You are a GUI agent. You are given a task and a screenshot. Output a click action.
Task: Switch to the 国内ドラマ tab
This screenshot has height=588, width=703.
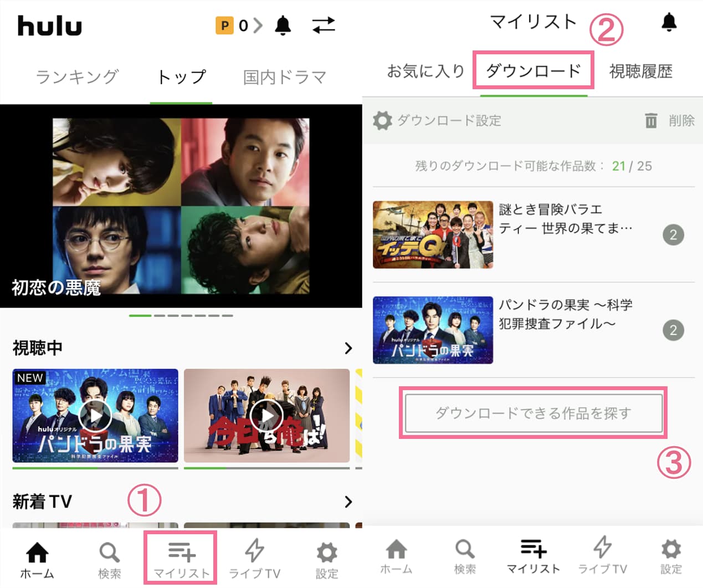click(x=285, y=77)
